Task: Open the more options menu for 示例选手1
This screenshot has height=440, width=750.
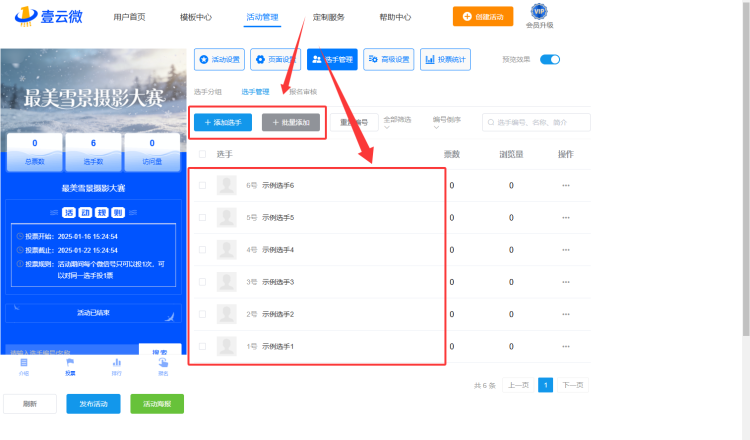Action: click(566, 346)
